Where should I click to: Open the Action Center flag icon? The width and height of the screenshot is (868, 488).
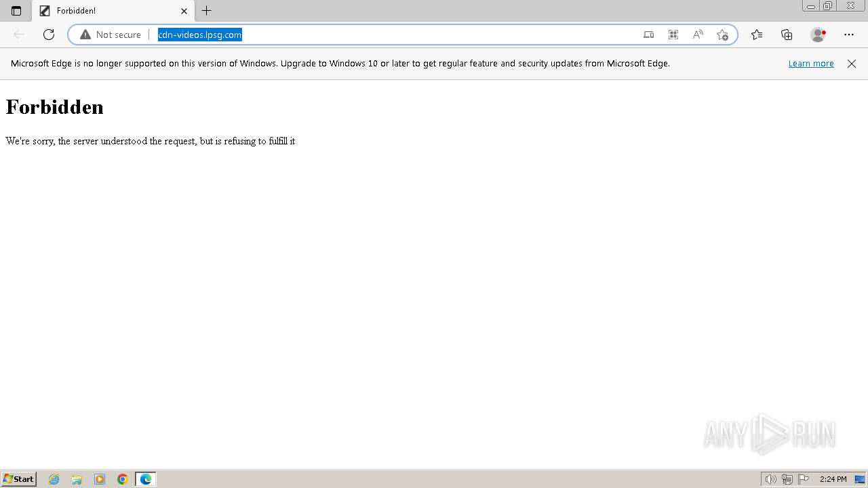[x=804, y=479]
